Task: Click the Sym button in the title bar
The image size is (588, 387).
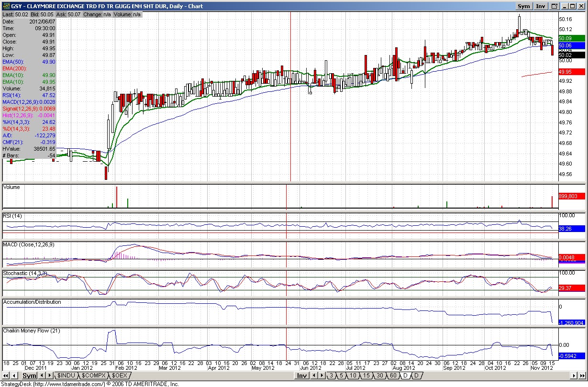Action: pos(524,6)
